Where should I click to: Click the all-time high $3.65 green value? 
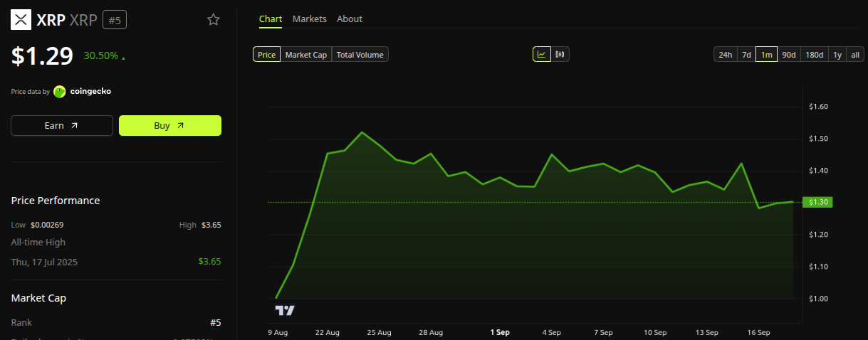tap(210, 262)
